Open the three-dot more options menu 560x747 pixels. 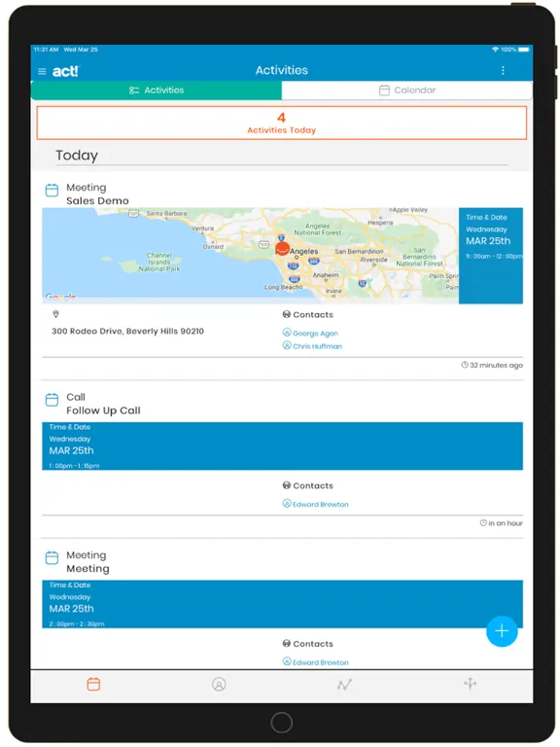point(503,70)
